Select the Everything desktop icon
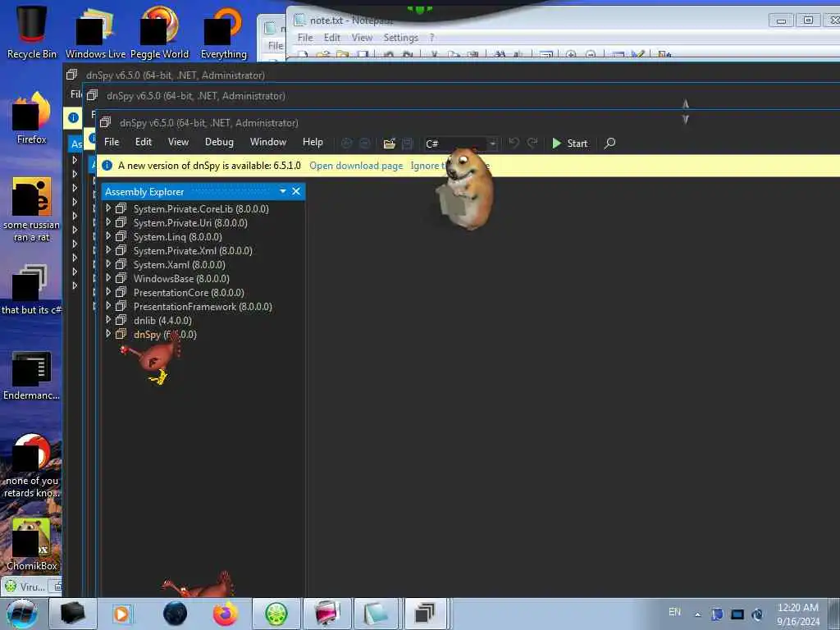 point(223,31)
